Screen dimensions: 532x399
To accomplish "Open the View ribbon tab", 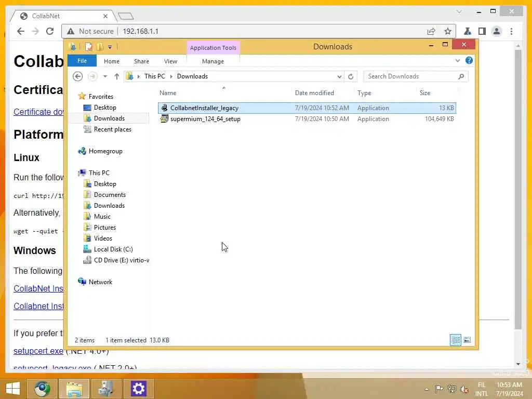I will (x=170, y=61).
